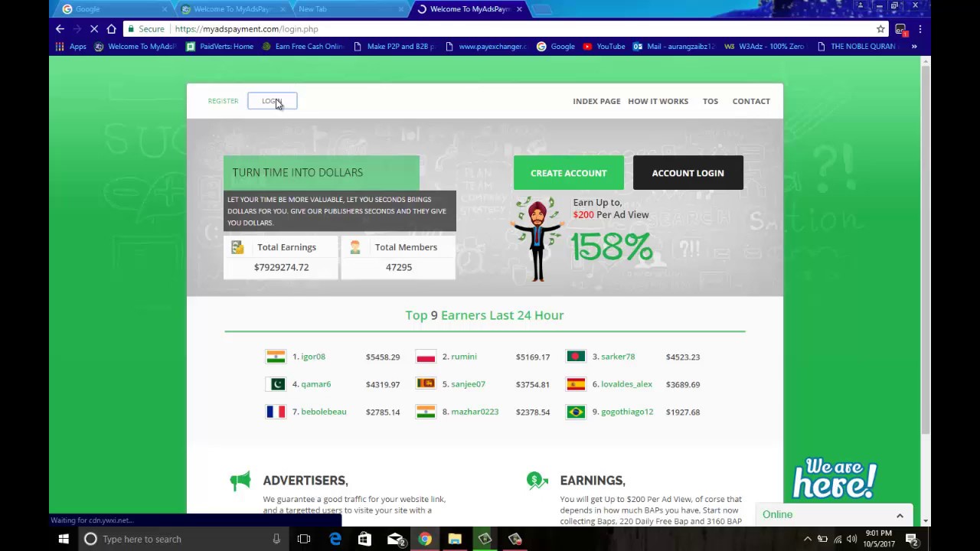Open the Mail app on the taskbar
Screen dimensions: 980x551
[395, 539]
